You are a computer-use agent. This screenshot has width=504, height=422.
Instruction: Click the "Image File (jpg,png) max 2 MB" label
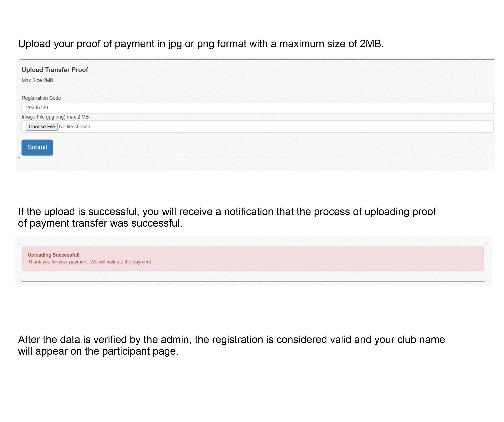[x=55, y=117]
